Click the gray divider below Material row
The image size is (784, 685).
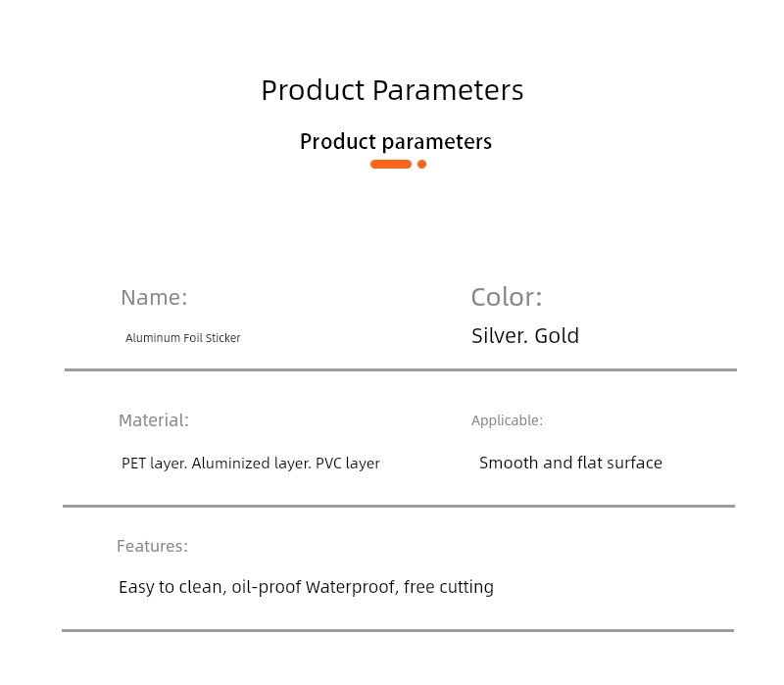[x=399, y=506]
